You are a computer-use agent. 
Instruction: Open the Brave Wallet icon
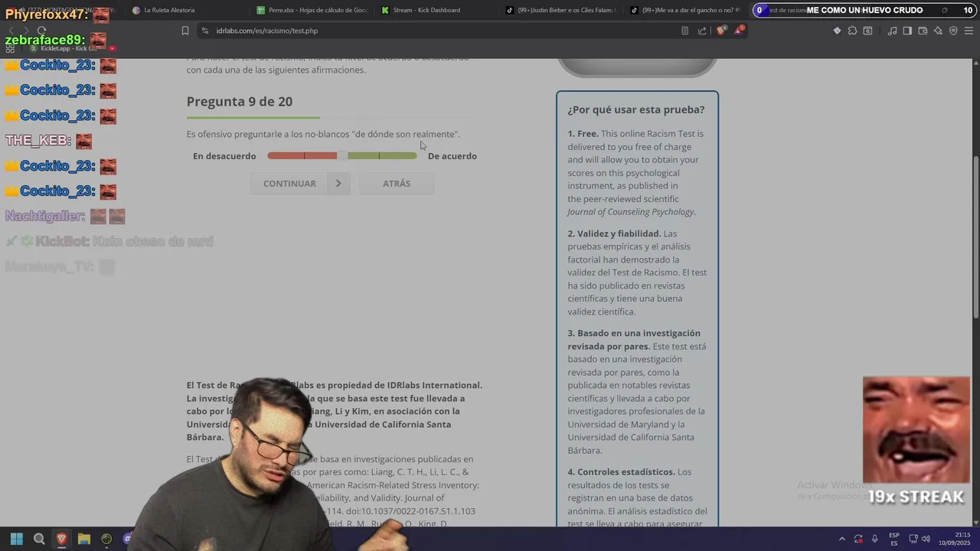pos(923,31)
